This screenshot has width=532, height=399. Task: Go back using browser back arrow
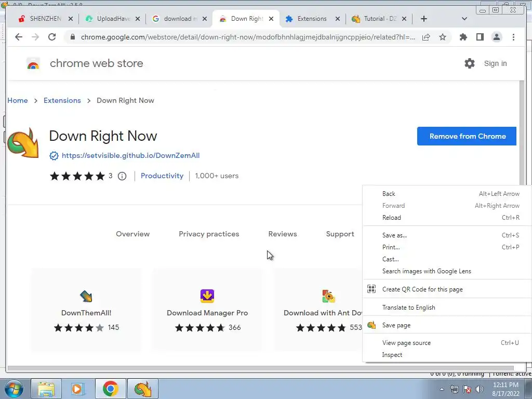click(x=19, y=37)
